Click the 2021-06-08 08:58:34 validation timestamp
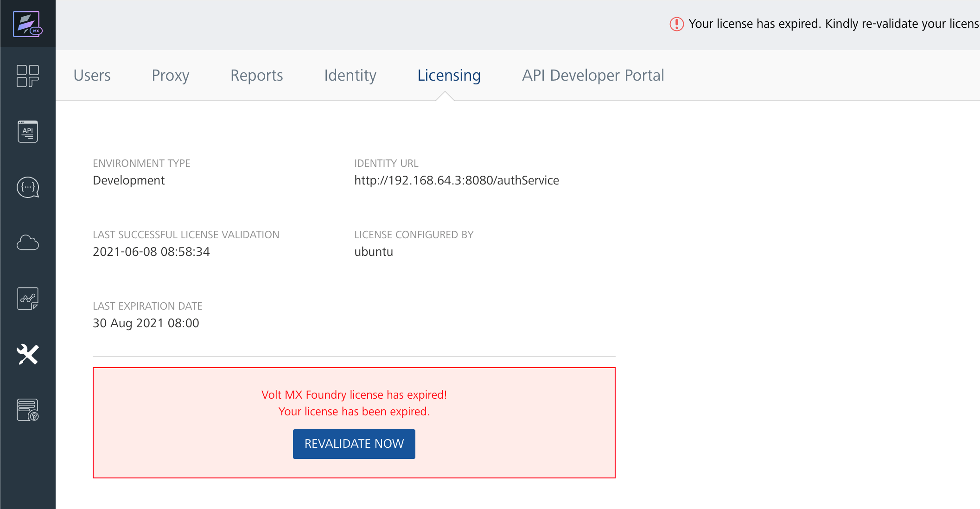Image resolution: width=980 pixels, height=509 pixels. click(x=151, y=252)
